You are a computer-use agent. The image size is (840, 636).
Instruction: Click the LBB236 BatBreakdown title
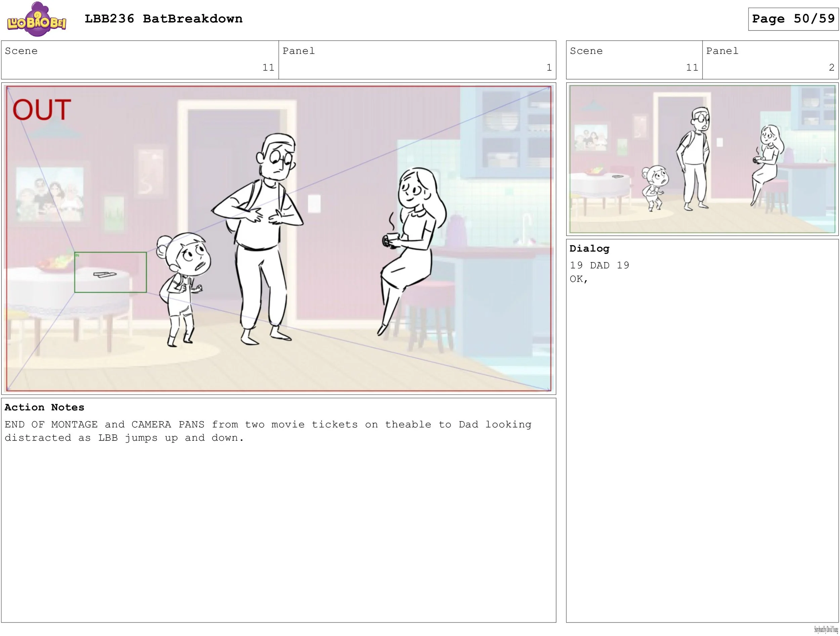point(163,19)
